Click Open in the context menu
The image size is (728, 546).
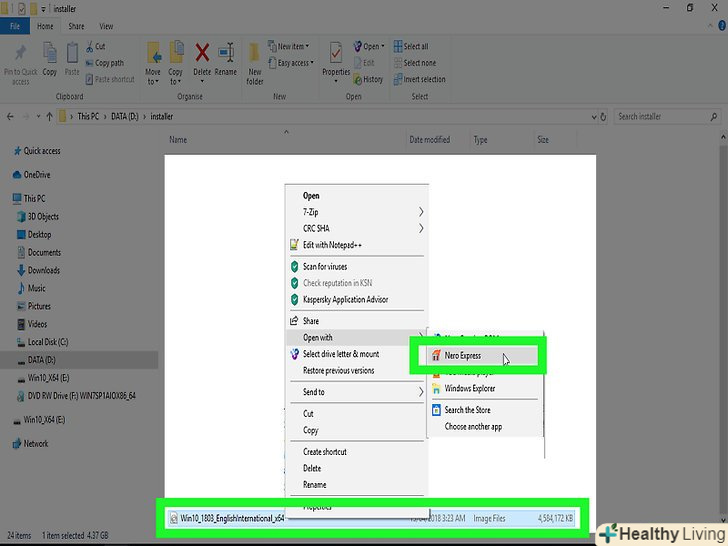coord(356,196)
